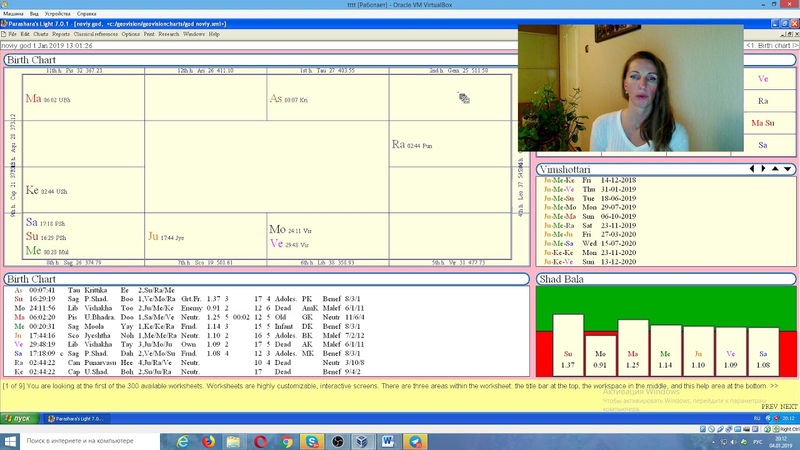Open VirtualBox Устройства menu
The width and height of the screenshot is (800, 450).
click(x=58, y=14)
